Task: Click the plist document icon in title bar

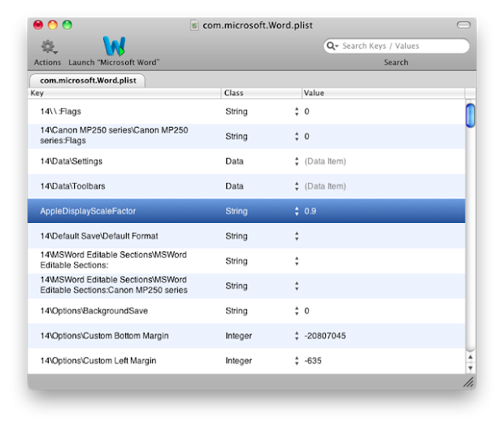Action: pos(194,25)
